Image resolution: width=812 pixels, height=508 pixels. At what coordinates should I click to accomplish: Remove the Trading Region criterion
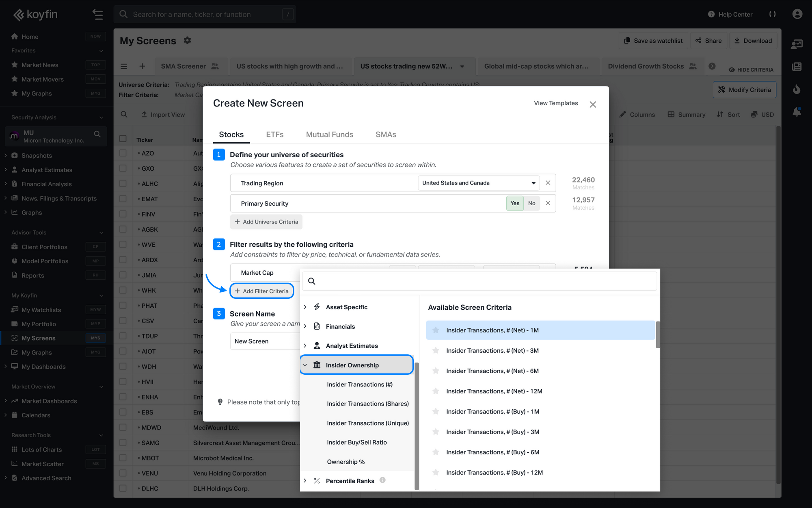548,183
